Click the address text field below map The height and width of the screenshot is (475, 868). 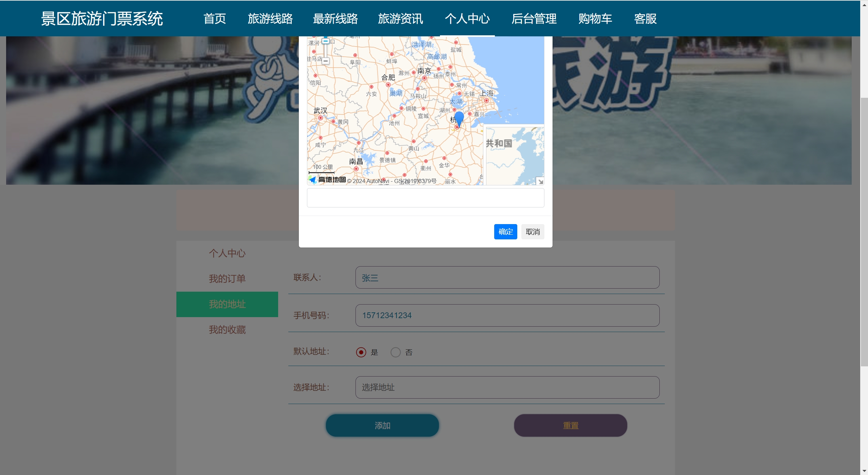pos(425,198)
